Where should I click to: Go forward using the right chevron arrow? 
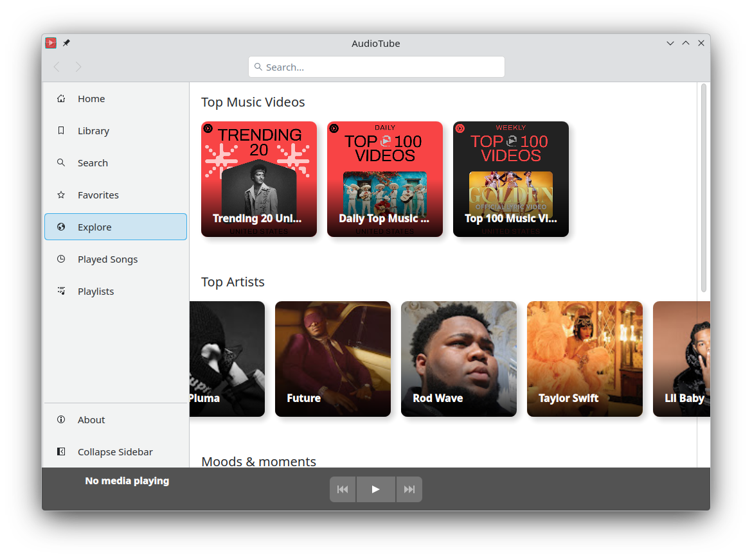(x=78, y=67)
